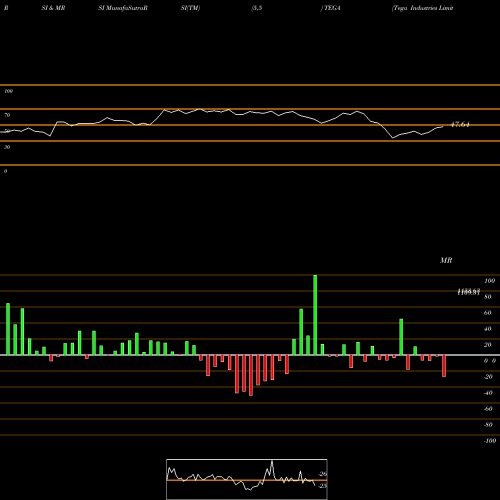The image size is (500, 500).
Task: Click the MR axis label -40
Action: [488, 393]
